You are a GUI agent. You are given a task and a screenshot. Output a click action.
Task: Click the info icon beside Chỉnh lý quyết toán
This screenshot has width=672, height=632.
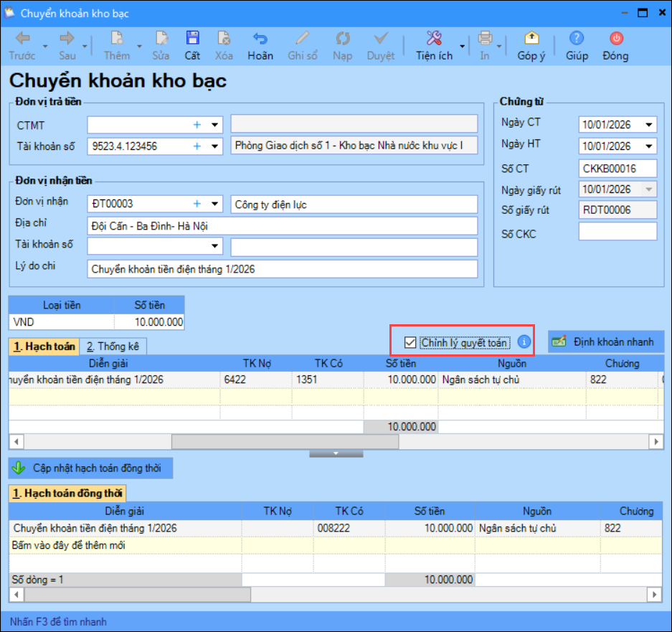tap(524, 342)
